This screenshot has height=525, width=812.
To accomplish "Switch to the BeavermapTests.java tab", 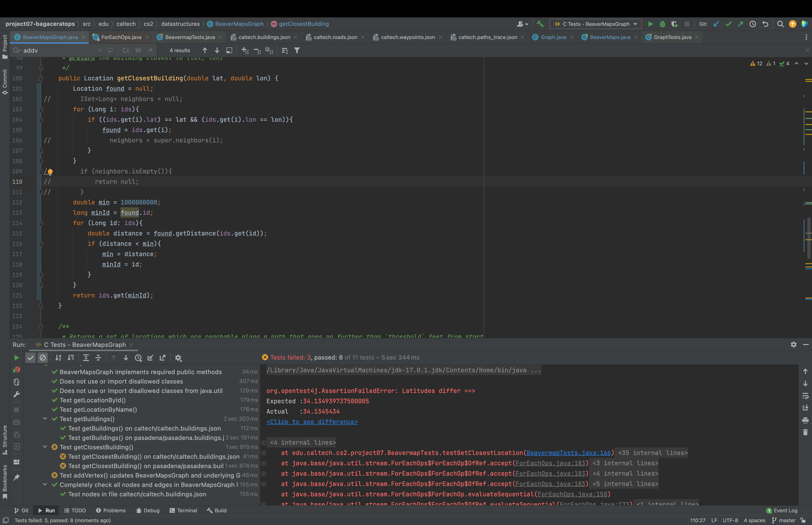I will point(190,37).
